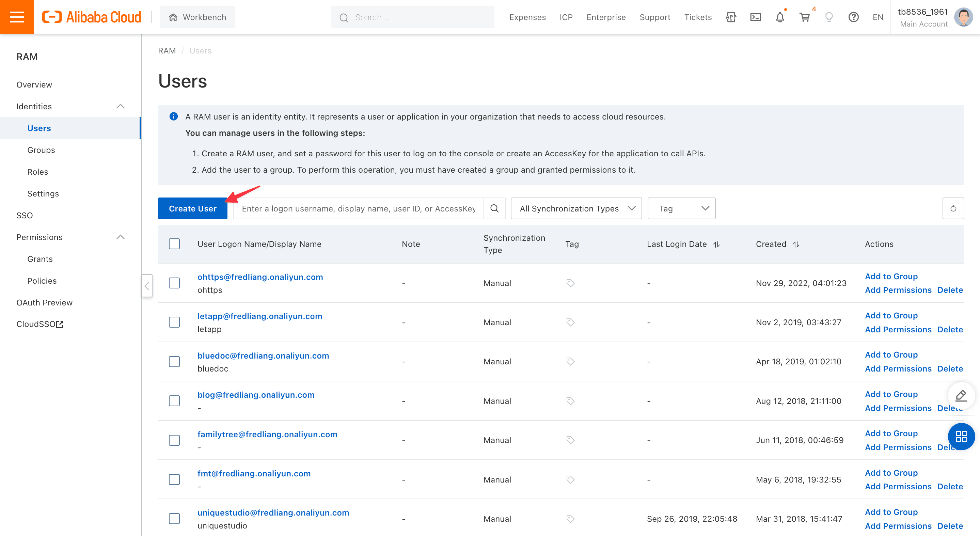Edit tag for blog user
The width and height of the screenshot is (980, 536).
(570, 401)
